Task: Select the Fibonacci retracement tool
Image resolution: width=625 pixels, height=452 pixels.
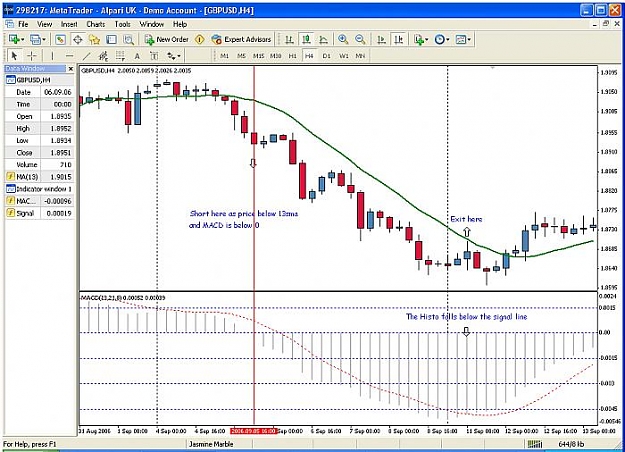Action: [x=120, y=55]
